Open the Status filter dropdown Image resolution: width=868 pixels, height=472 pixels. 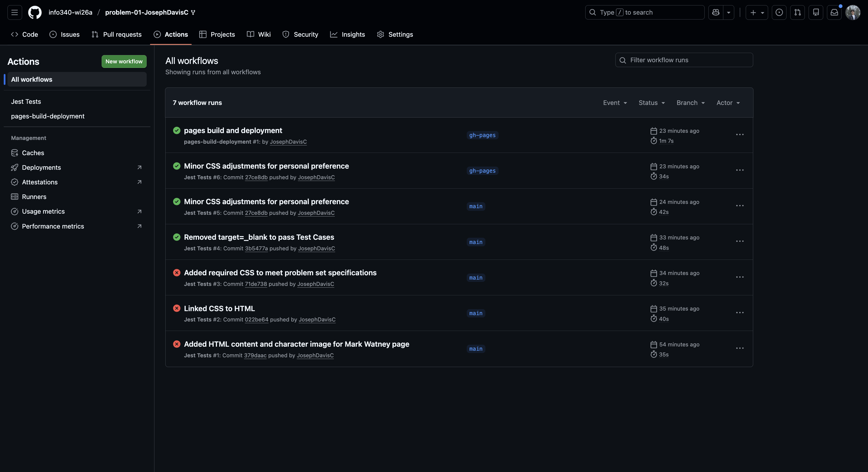[x=651, y=103]
